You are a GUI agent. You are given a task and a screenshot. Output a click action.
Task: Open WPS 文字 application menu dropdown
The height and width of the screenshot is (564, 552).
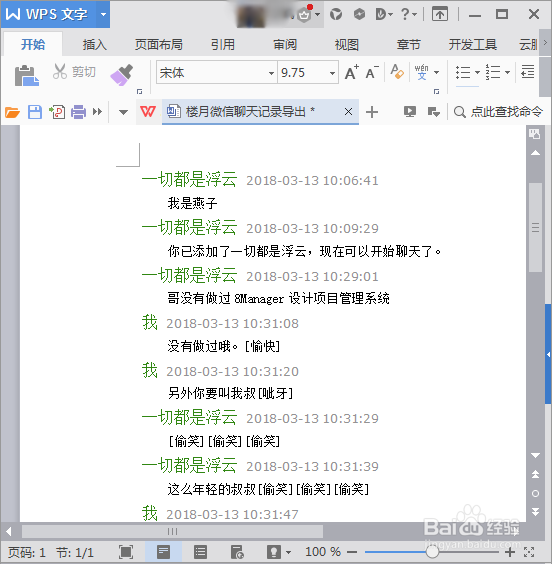(x=103, y=14)
